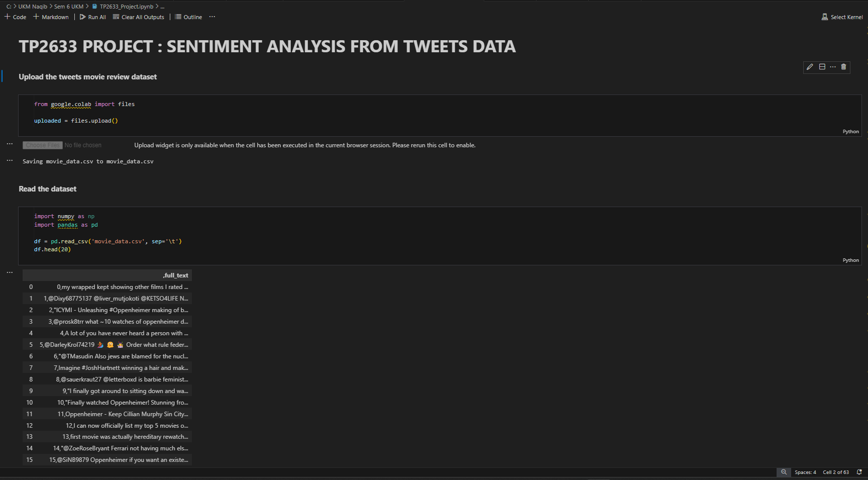Viewport: 868px width, 480px height.
Task: Expand the Saving movie_data.csv output
Action: 10,160
